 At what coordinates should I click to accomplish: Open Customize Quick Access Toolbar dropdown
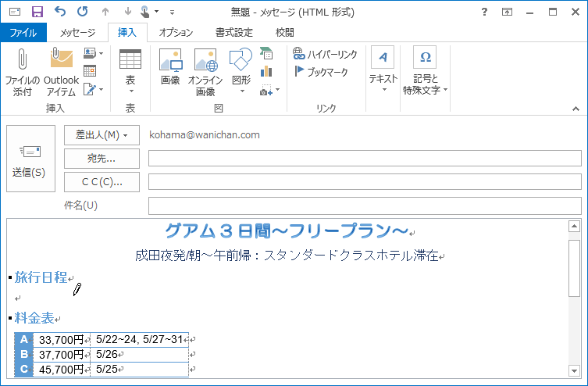coord(172,12)
